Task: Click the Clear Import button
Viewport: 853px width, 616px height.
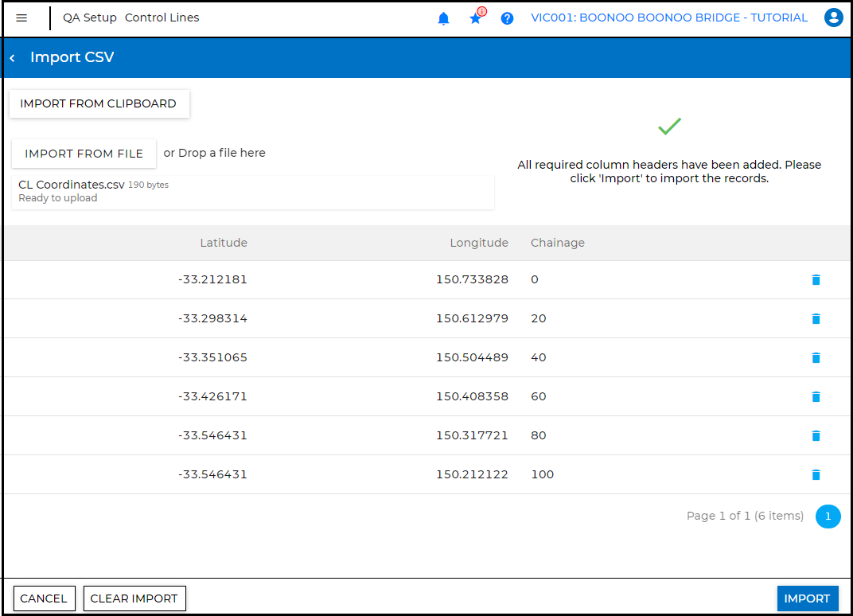Action: point(134,598)
